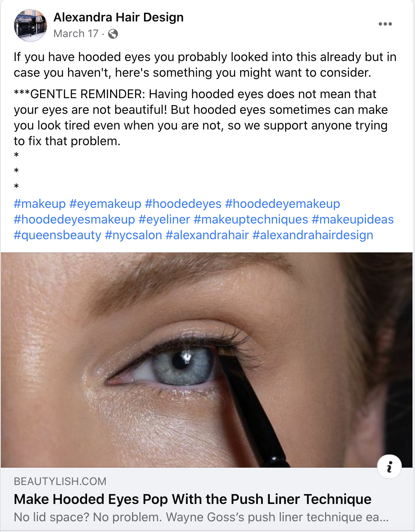Click the #alexandrahair hashtag
Image resolution: width=415 pixels, height=532 pixels.
pos(207,235)
